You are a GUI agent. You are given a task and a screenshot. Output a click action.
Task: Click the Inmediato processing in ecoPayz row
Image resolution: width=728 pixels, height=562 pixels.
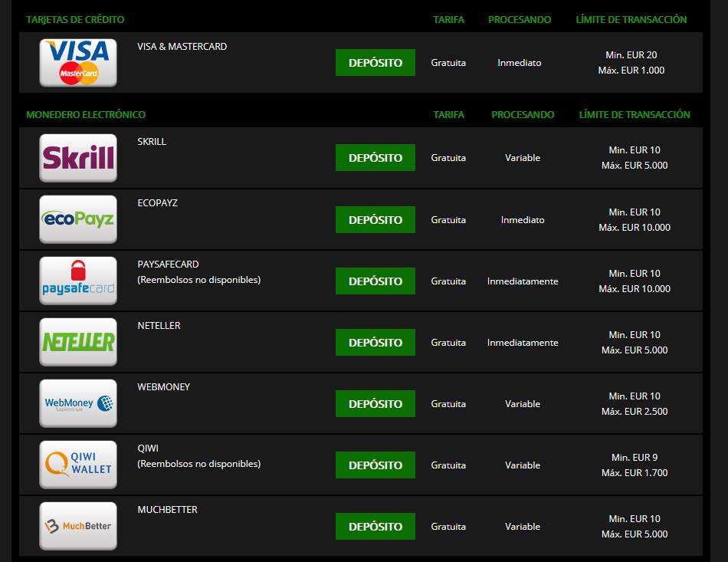(x=523, y=220)
